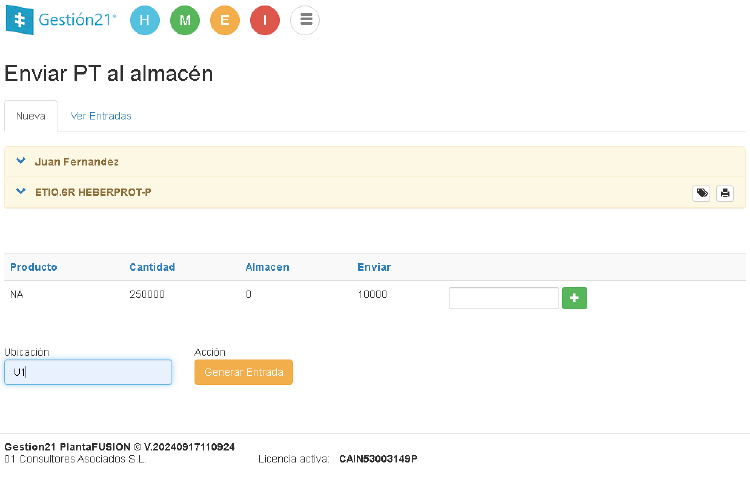Click the Ubicación label

[x=27, y=352]
